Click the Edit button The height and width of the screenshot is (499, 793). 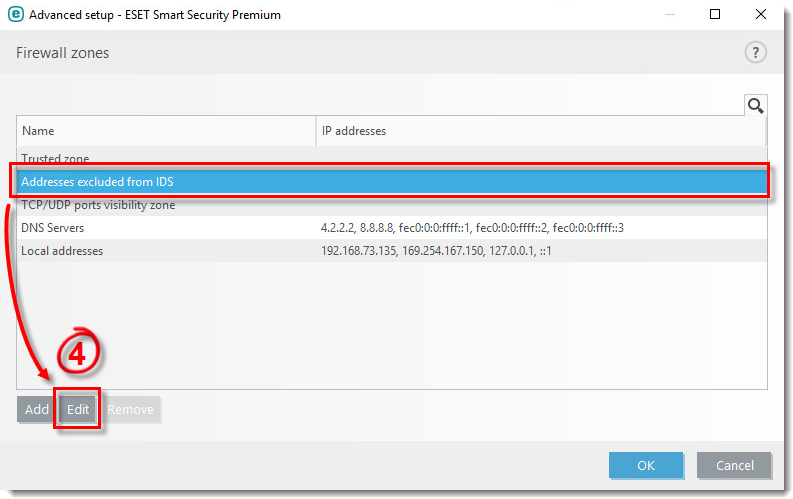click(78, 409)
